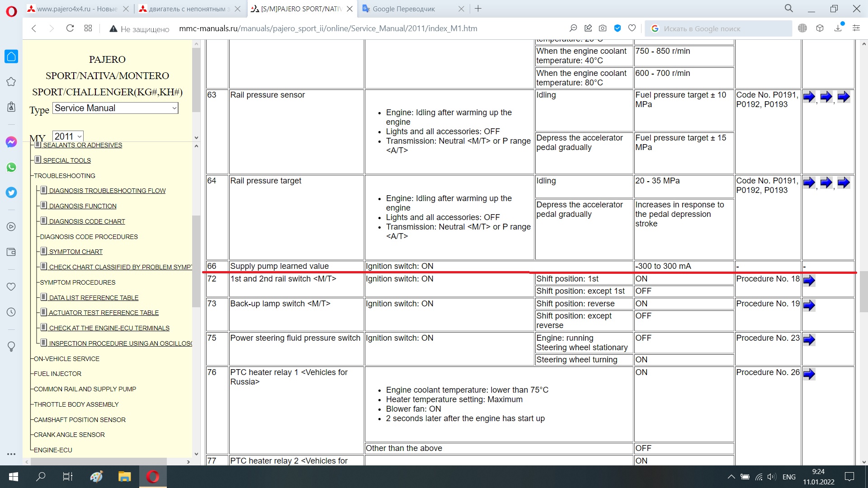Screen dimensions: 868x488
Task: Open WhatsApp sidebar icon
Action: click(x=11, y=167)
